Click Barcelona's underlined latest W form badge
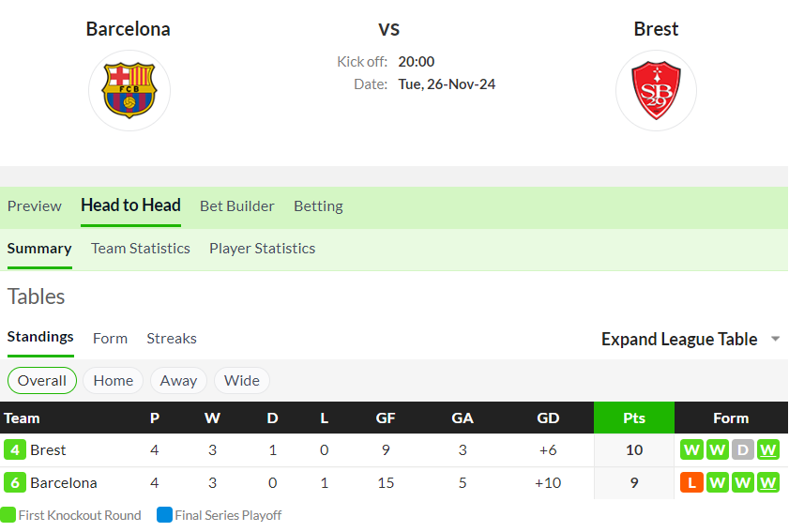Screen dimensions: 789x532 (x=767, y=482)
